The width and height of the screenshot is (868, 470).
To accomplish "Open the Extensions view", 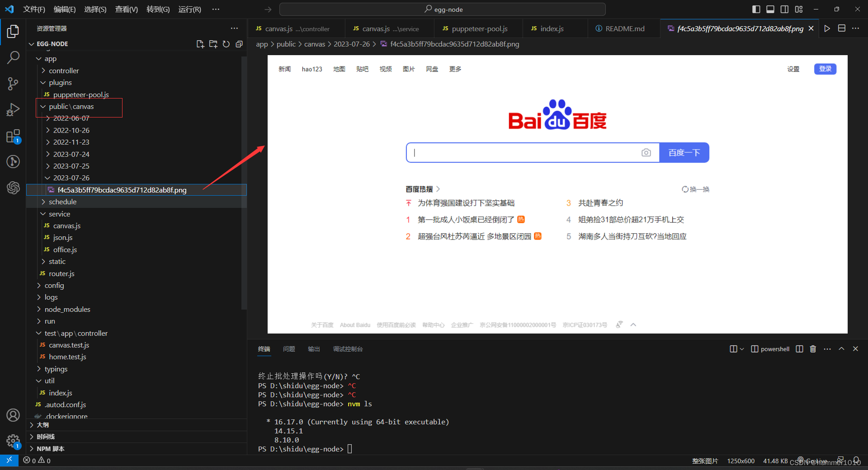I will click(x=13, y=136).
